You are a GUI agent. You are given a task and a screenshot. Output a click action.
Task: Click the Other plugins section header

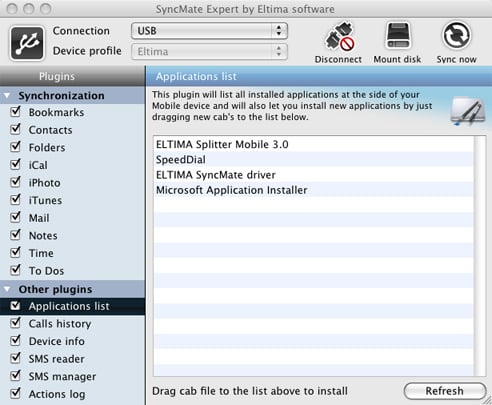coord(72,289)
